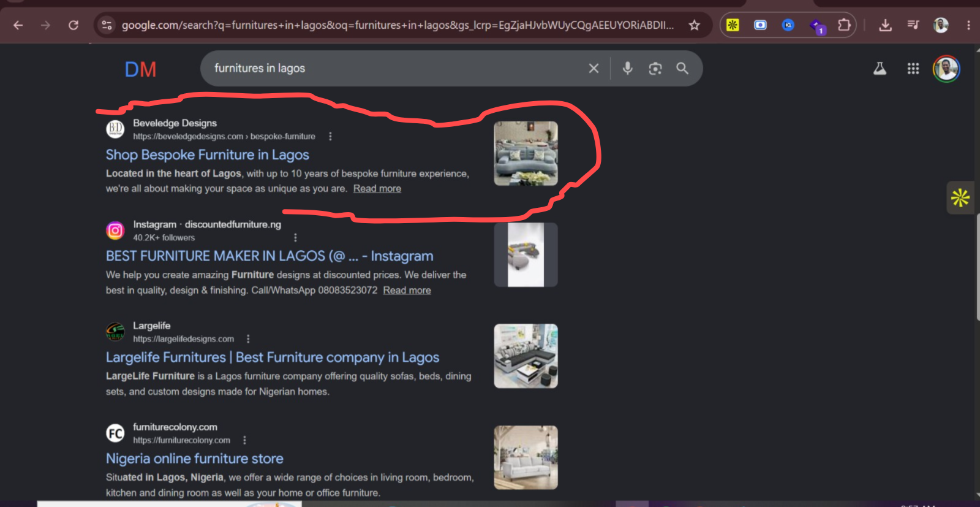Screen dimensions: 980x507
Task: Click the furniturecolony FC favicon
Action: pos(115,433)
